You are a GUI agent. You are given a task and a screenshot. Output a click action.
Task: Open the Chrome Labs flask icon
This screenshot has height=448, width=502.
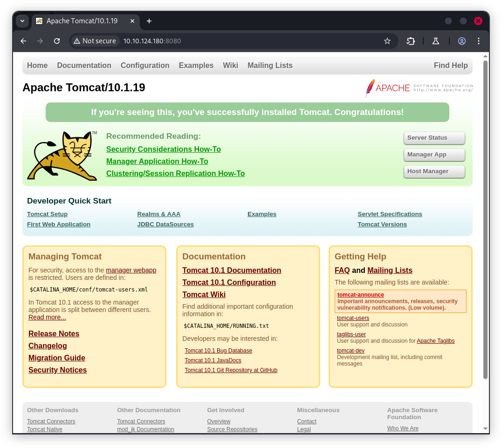click(436, 41)
